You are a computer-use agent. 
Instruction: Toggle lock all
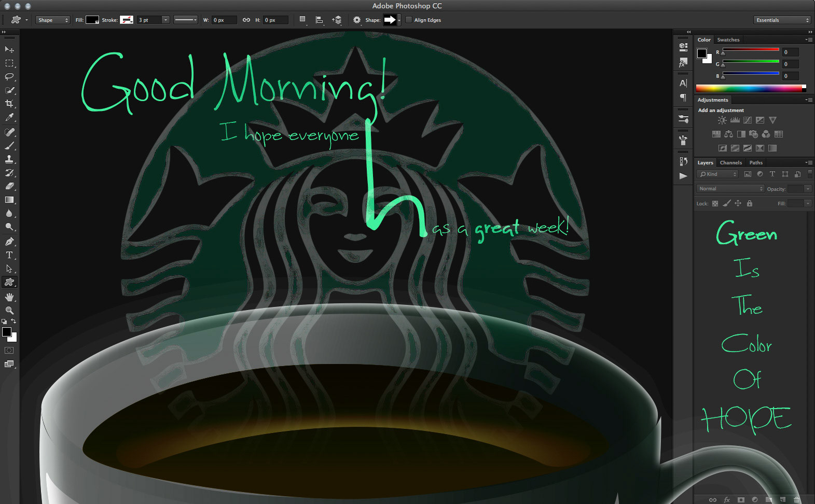point(749,204)
